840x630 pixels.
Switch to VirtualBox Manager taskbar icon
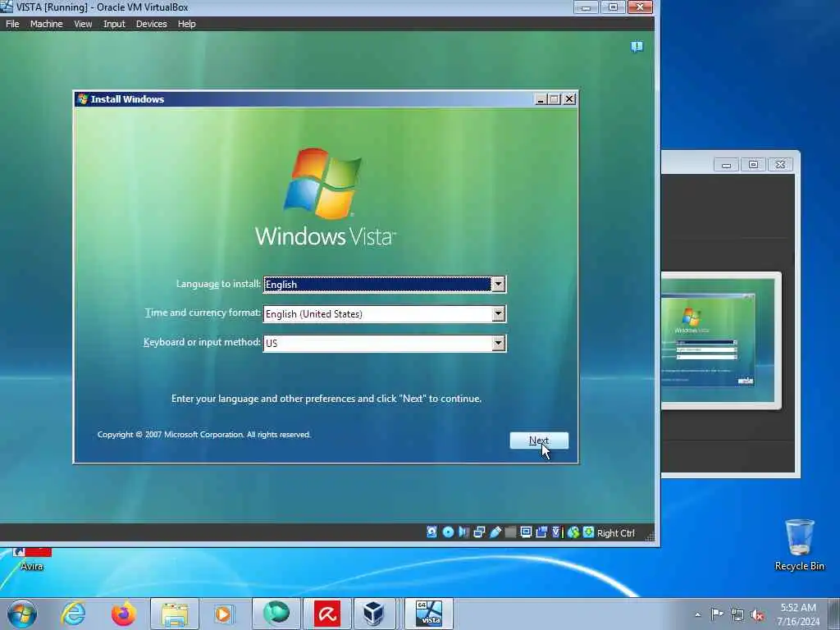point(373,614)
